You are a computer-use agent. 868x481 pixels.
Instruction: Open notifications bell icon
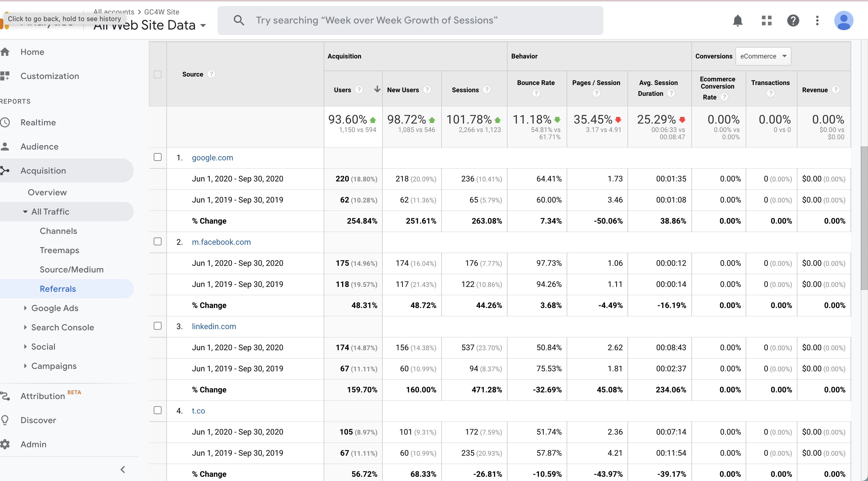tap(737, 20)
